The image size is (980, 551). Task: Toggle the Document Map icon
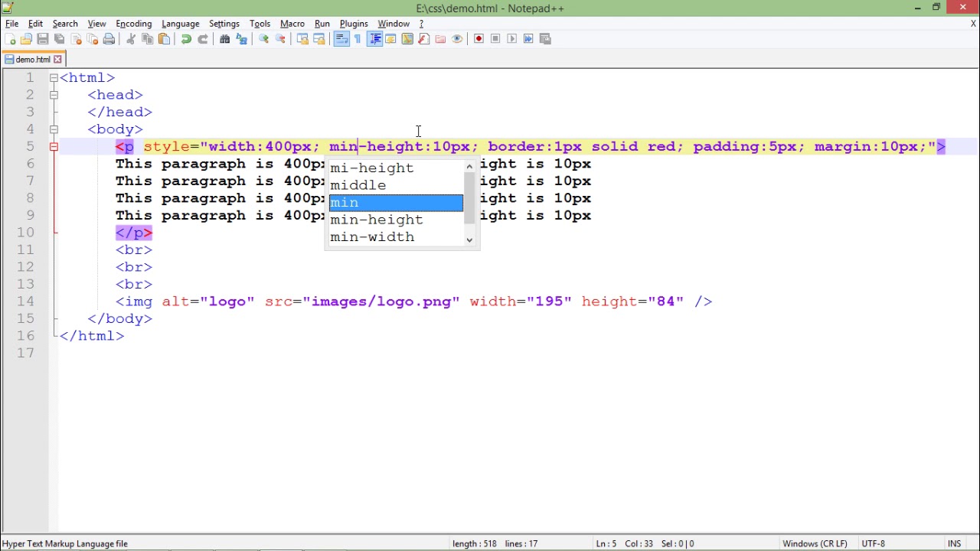coord(407,39)
